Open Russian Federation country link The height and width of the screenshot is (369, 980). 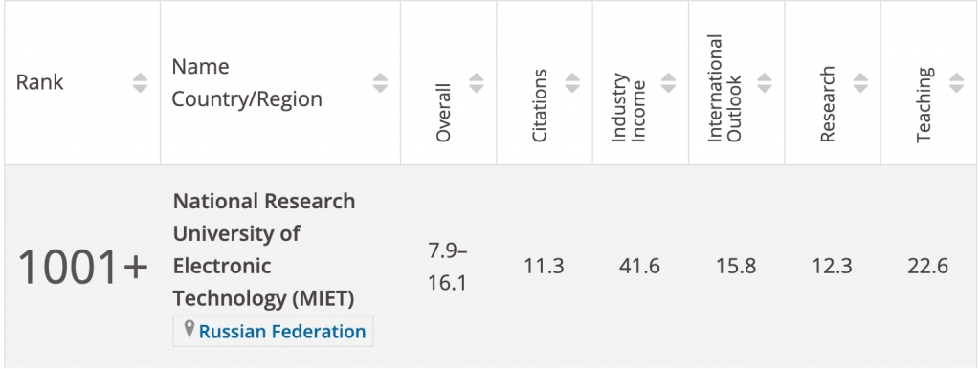(x=282, y=331)
